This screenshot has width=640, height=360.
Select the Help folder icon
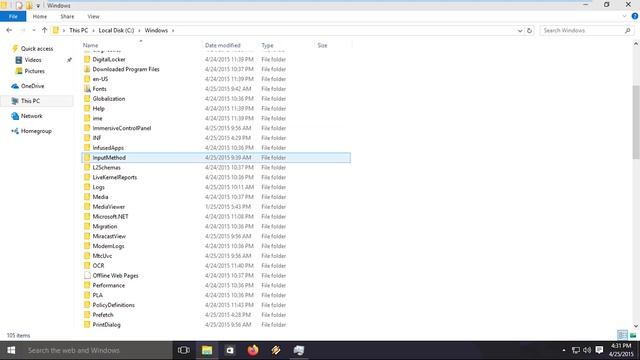pyautogui.click(x=87, y=108)
